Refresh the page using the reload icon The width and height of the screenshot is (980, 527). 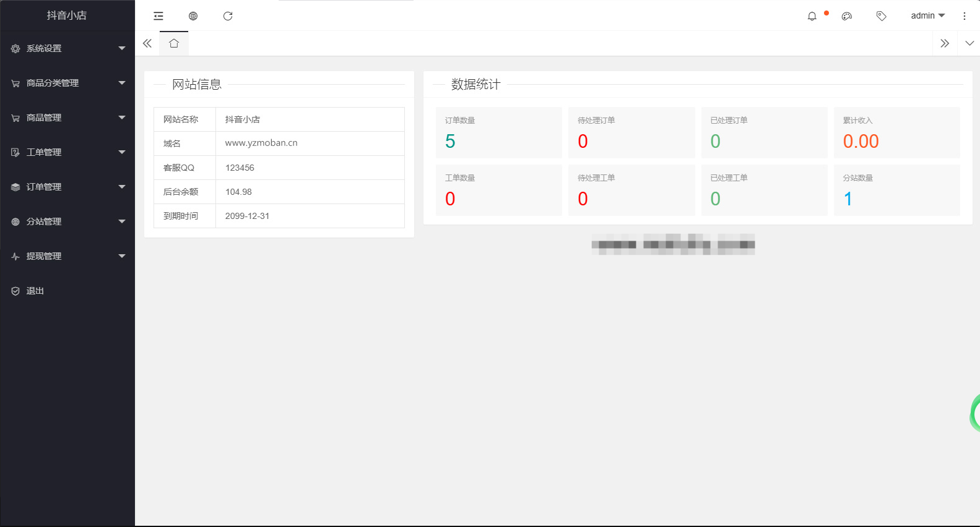(228, 16)
